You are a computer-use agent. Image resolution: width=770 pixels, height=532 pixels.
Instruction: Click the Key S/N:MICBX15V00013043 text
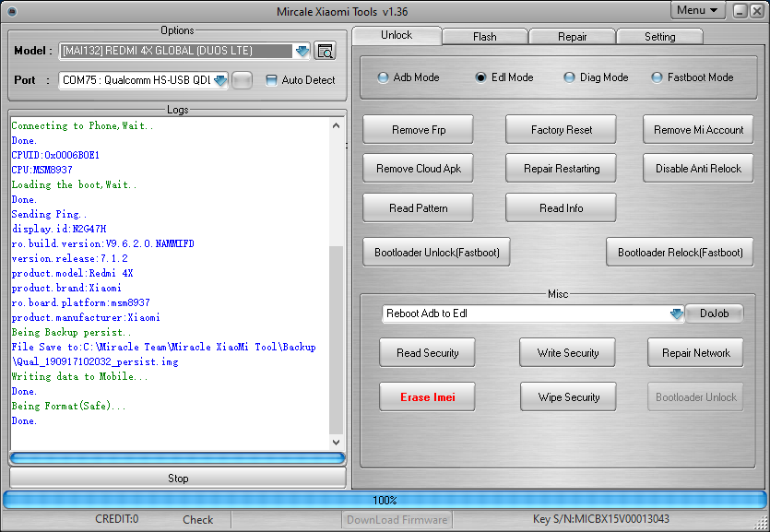601,519
